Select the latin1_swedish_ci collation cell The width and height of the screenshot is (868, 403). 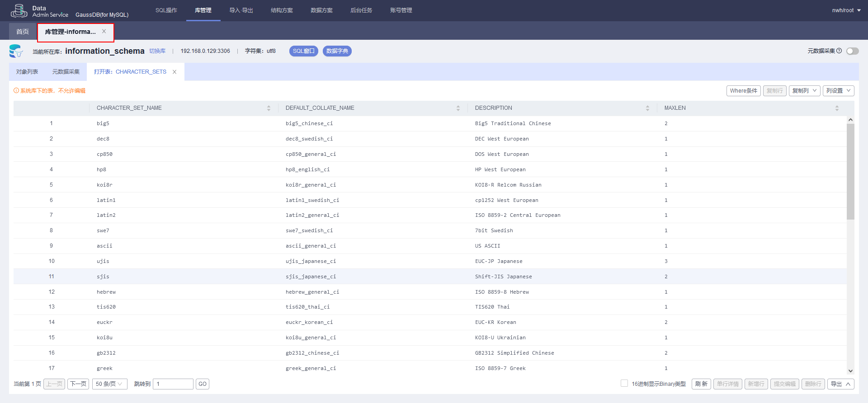tap(312, 200)
